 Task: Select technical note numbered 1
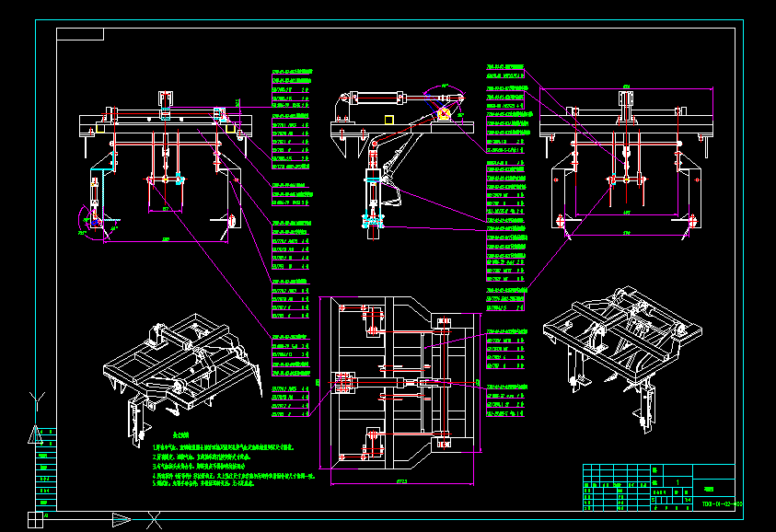coord(223,447)
